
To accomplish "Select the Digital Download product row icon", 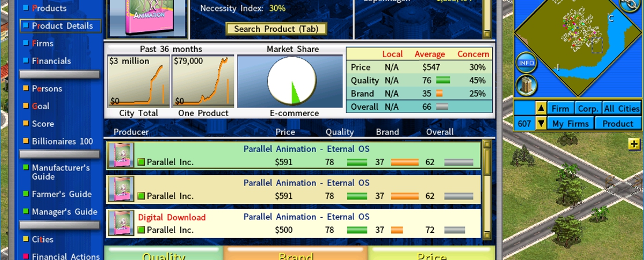I will (121, 223).
